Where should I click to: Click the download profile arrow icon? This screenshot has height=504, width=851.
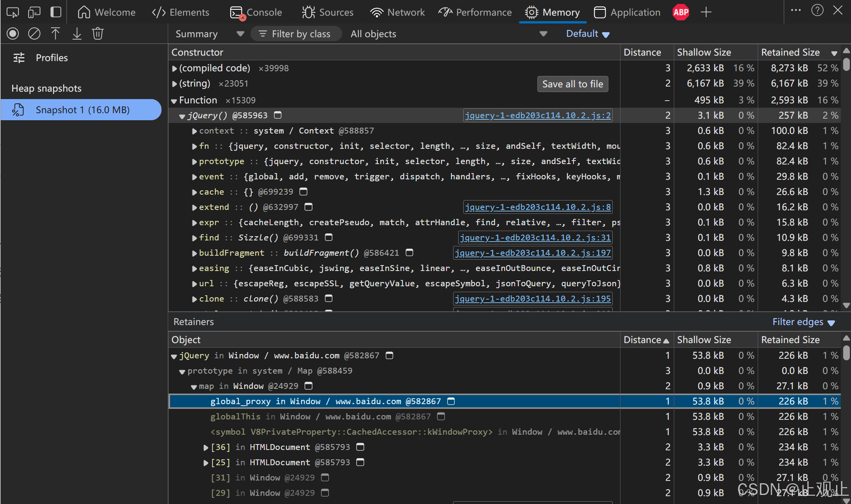click(x=77, y=34)
